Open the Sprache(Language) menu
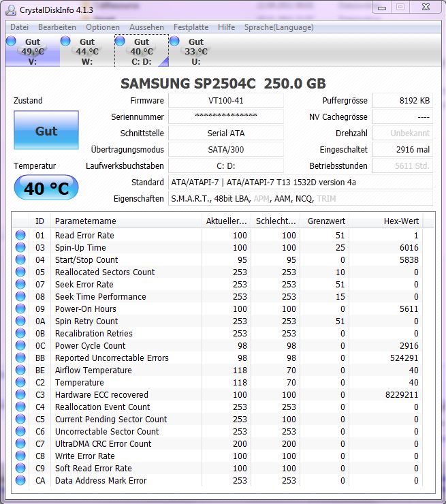 tap(279, 27)
